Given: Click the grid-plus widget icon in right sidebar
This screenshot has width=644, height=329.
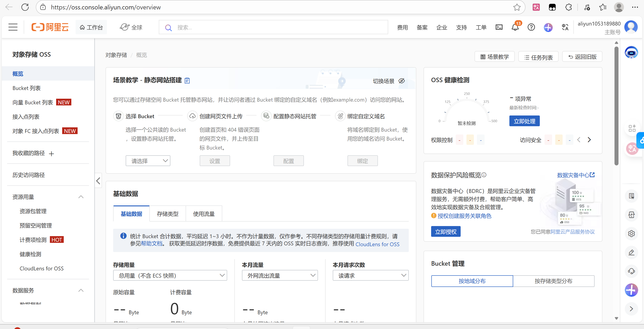Looking at the screenshot, I should (x=632, y=128).
